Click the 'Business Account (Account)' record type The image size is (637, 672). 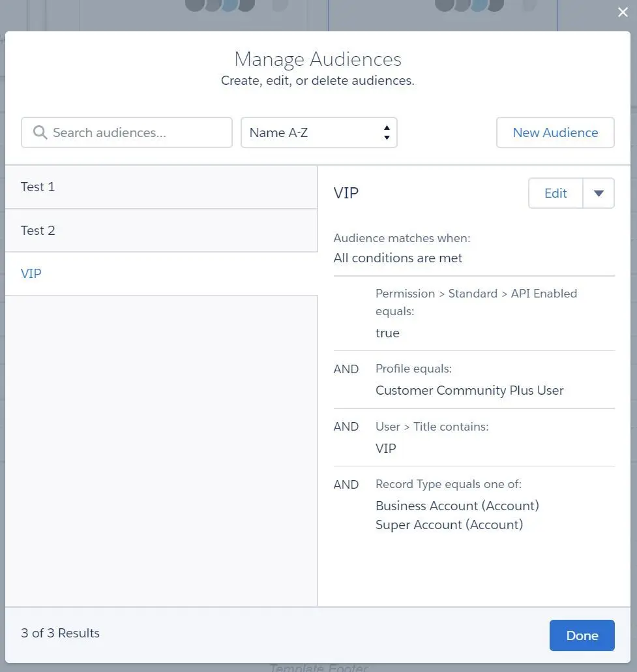pyautogui.click(x=457, y=506)
